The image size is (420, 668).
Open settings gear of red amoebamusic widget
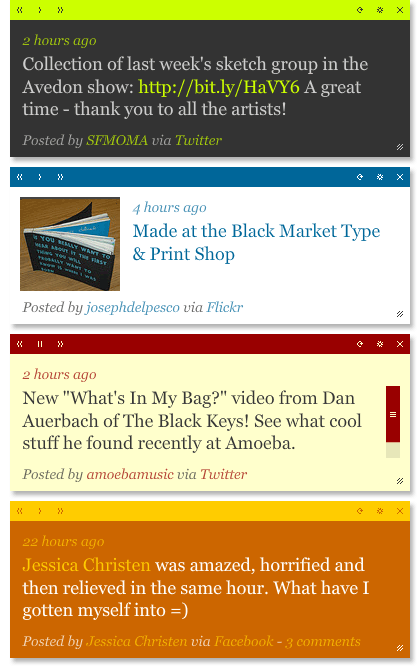(380, 344)
